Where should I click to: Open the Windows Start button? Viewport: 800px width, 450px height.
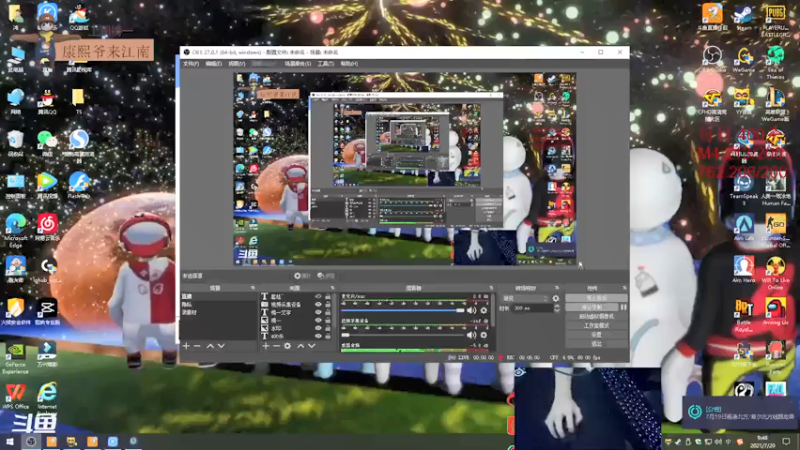coord(10,441)
